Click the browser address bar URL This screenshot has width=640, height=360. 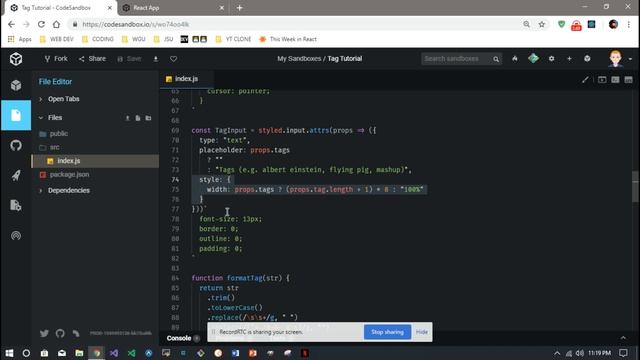click(136, 24)
